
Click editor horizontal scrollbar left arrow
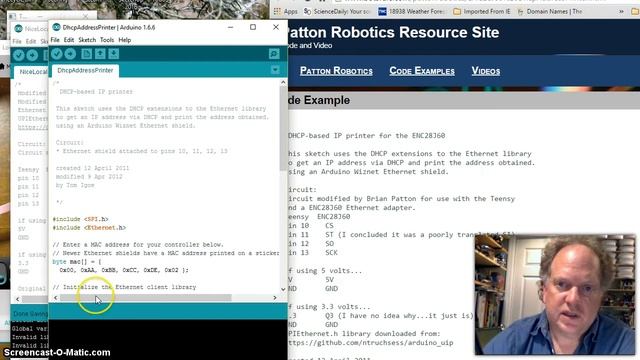[56, 298]
